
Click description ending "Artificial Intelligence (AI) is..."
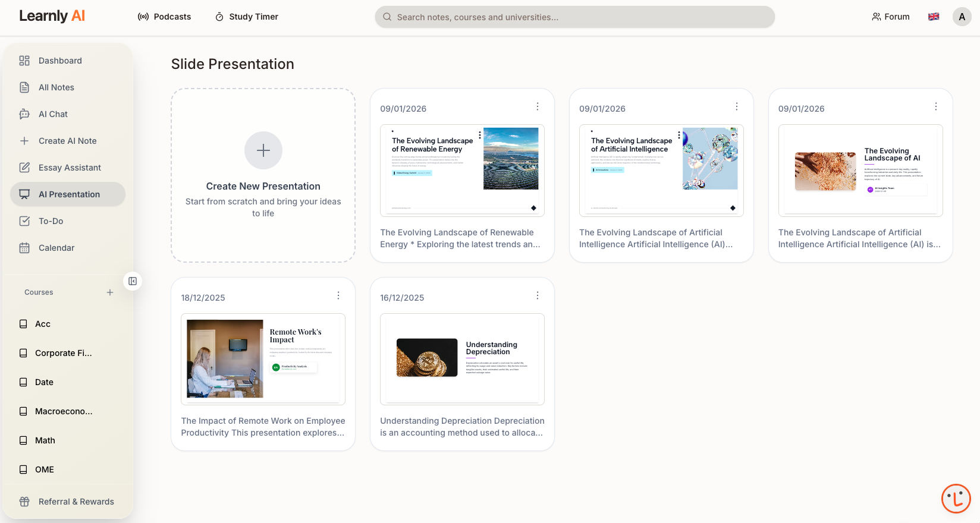(859, 238)
